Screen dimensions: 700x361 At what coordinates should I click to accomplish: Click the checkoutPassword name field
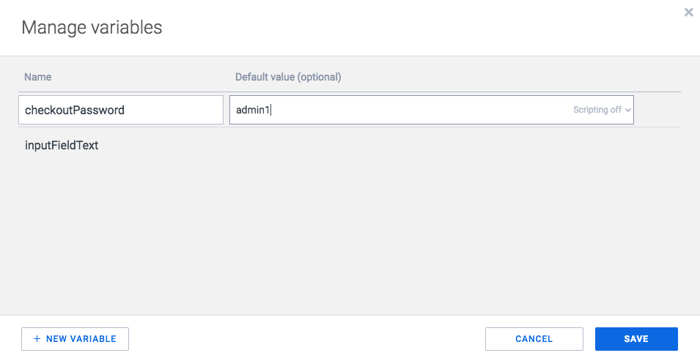121,110
